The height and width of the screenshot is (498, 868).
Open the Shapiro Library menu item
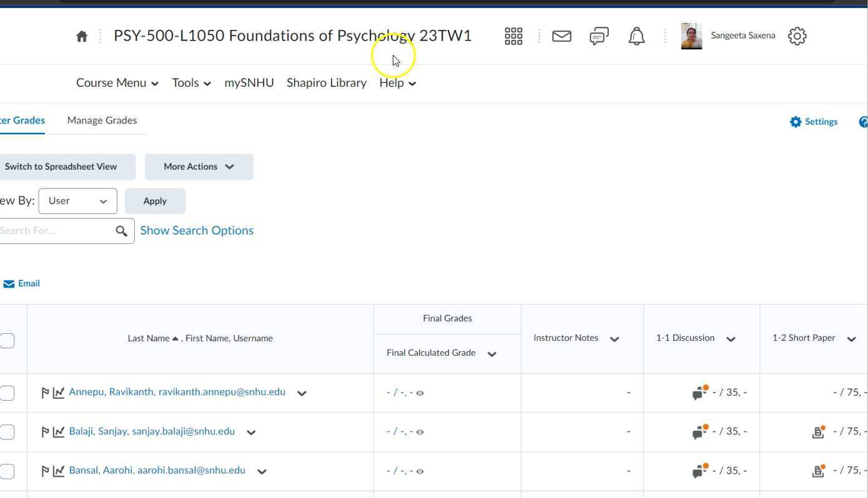coord(326,83)
